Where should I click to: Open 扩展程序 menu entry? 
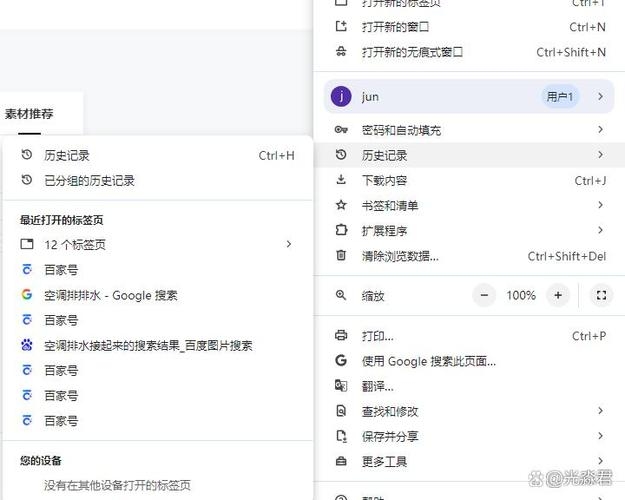tap(470, 230)
